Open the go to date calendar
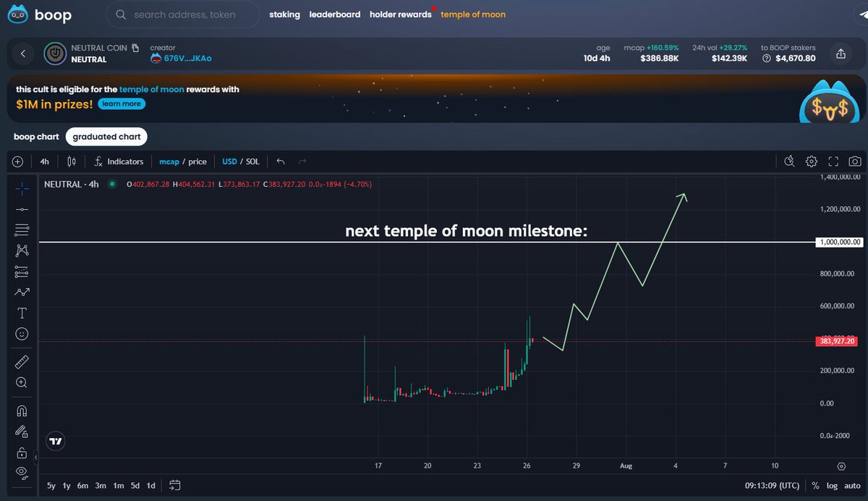The height and width of the screenshot is (501, 868). [175, 485]
